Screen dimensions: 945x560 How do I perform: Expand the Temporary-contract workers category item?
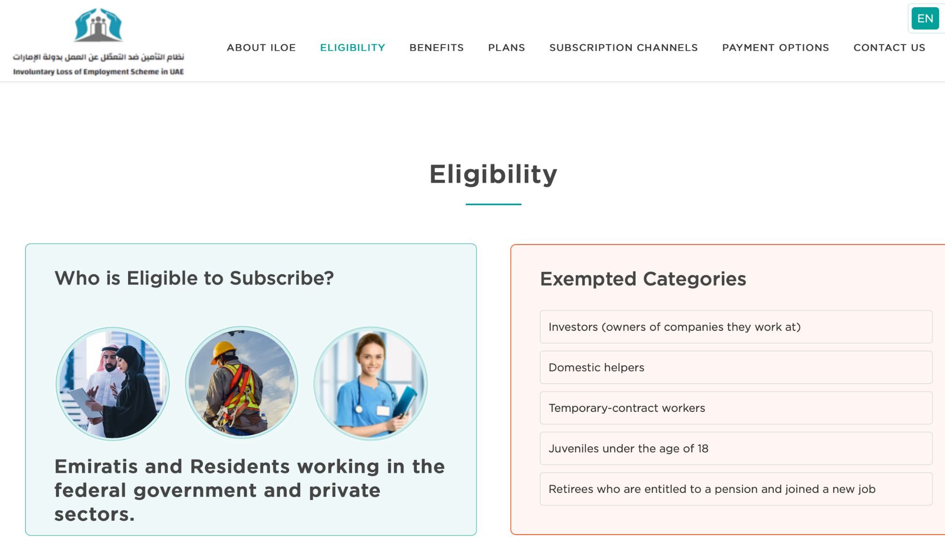click(735, 408)
